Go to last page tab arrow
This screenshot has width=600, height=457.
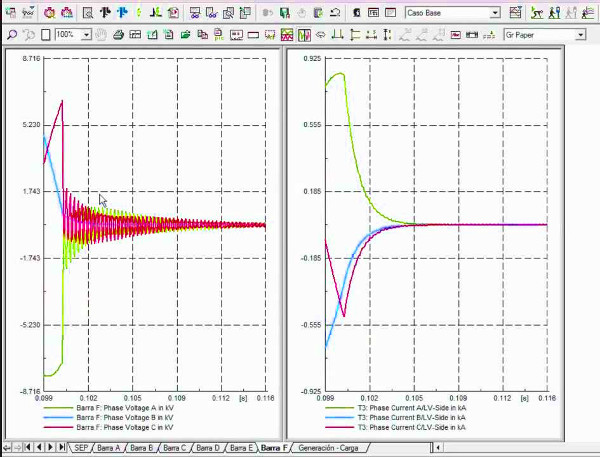point(62,447)
